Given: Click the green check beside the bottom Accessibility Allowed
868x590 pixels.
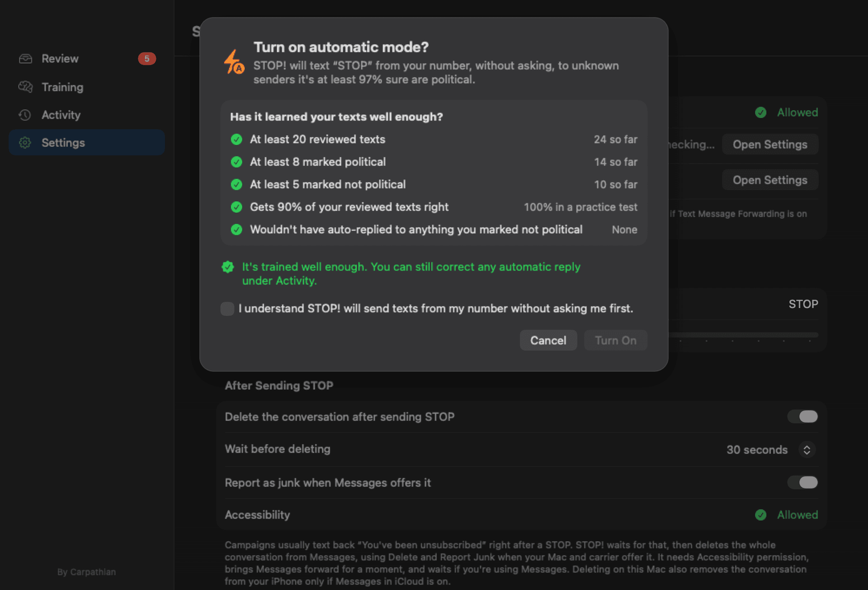Looking at the screenshot, I should pos(761,515).
